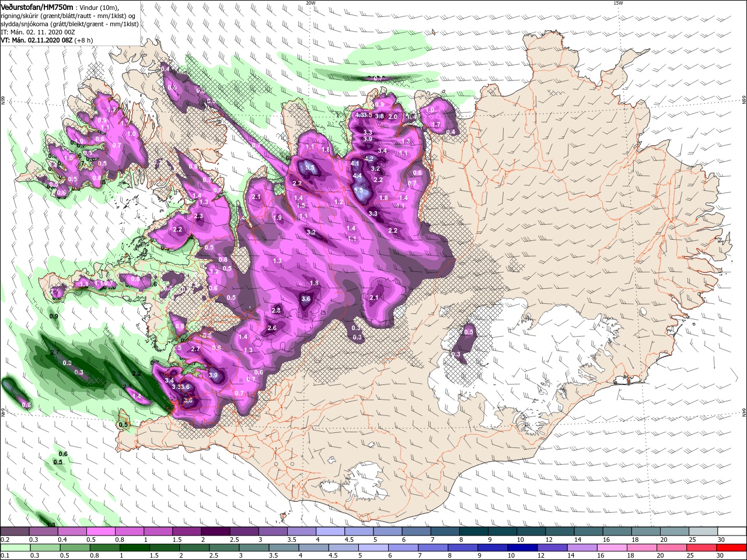Click the '1.9' precipitation value on the map
The image size is (747, 560).
[x=278, y=218]
